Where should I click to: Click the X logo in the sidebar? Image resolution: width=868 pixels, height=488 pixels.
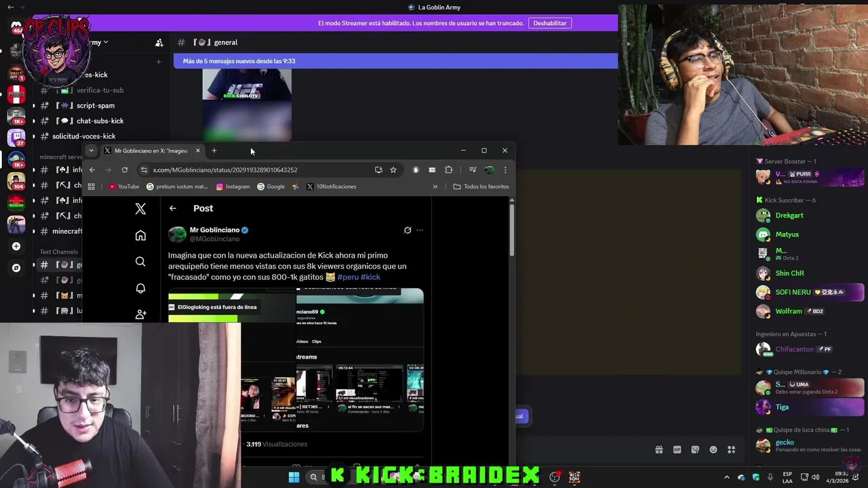pos(140,209)
